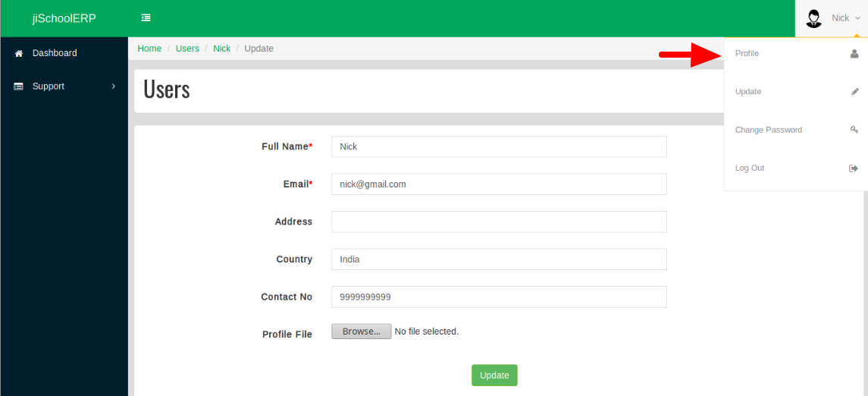
Task: Click the 'Full Name' label
Action: pyautogui.click(x=287, y=146)
